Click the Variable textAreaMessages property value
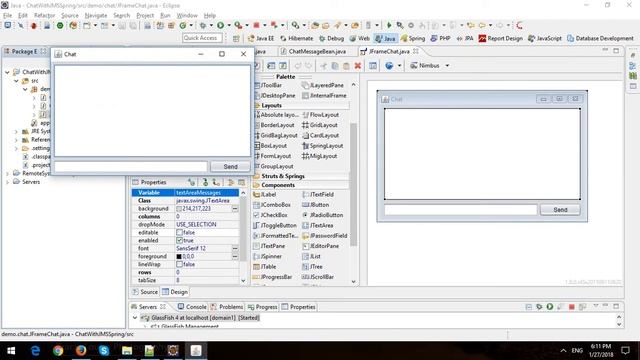The image size is (640, 360). (x=207, y=193)
